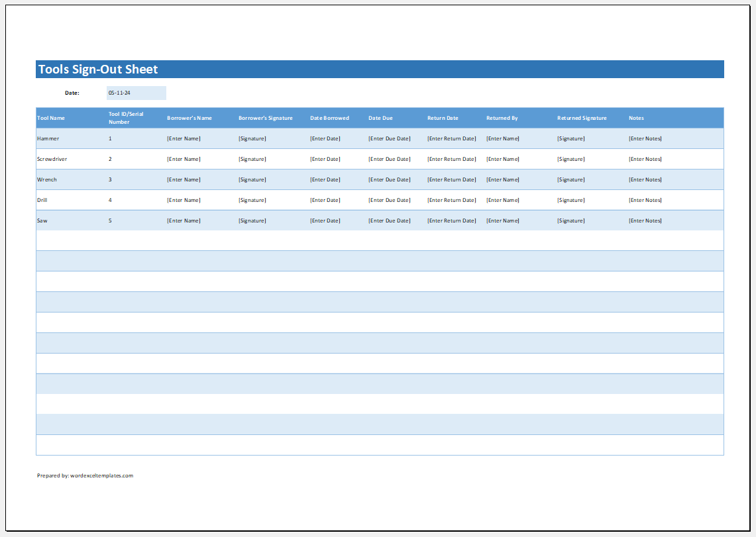This screenshot has height=537, width=756.
Task: Click the Screwdriver tool name cell
Action: tap(52, 159)
